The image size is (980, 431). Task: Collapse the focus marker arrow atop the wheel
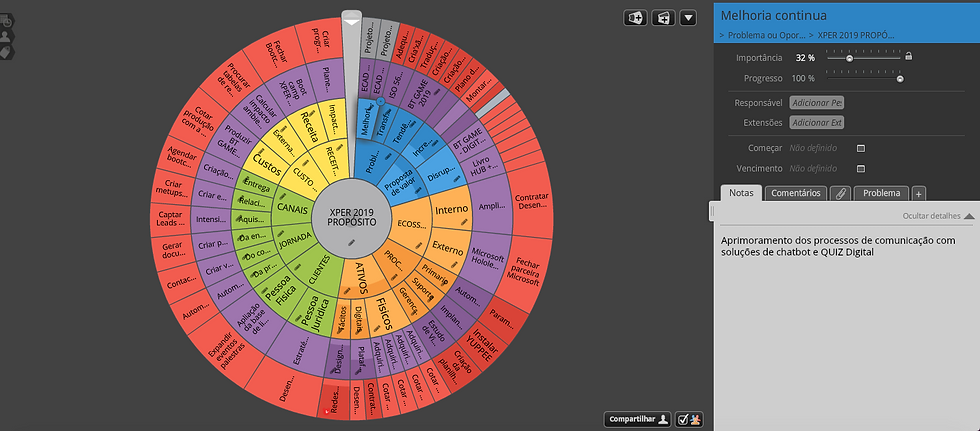tap(352, 22)
